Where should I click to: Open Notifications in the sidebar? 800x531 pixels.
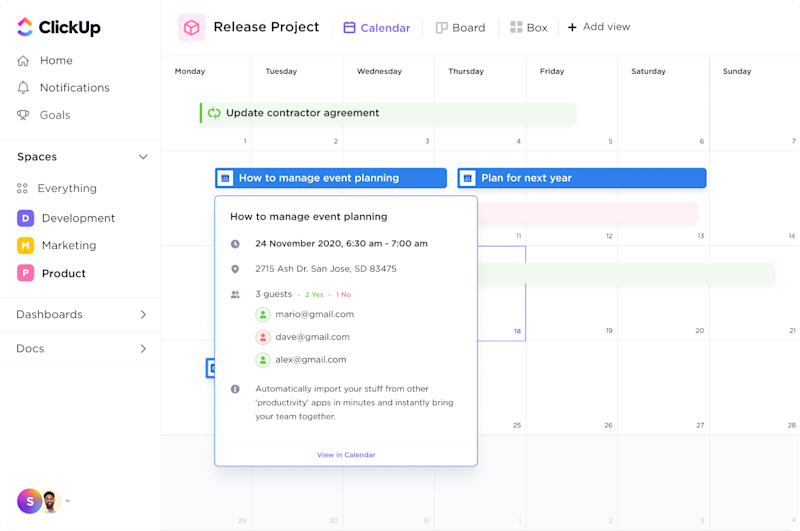click(x=63, y=88)
